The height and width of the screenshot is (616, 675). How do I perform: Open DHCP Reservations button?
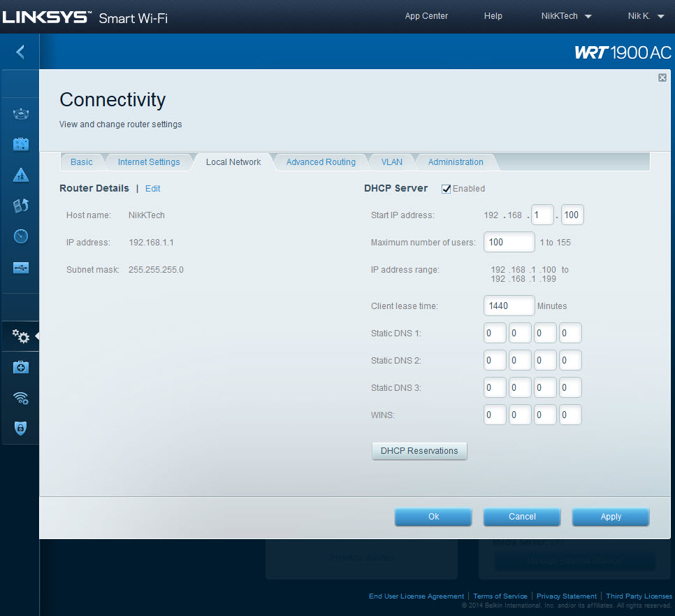pyautogui.click(x=419, y=451)
